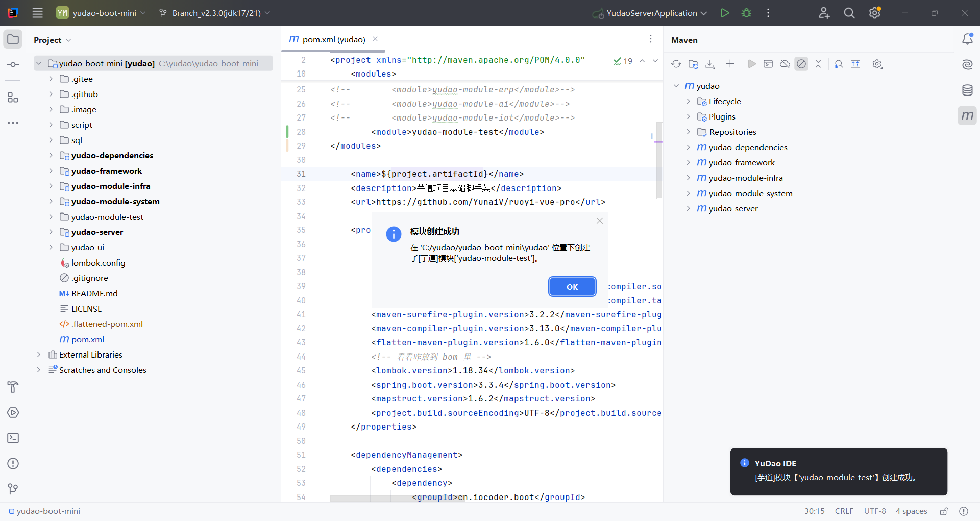This screenshot has height=521, width=980.
Task: Download Maven sources and documentation
Action: pos(710,64)
